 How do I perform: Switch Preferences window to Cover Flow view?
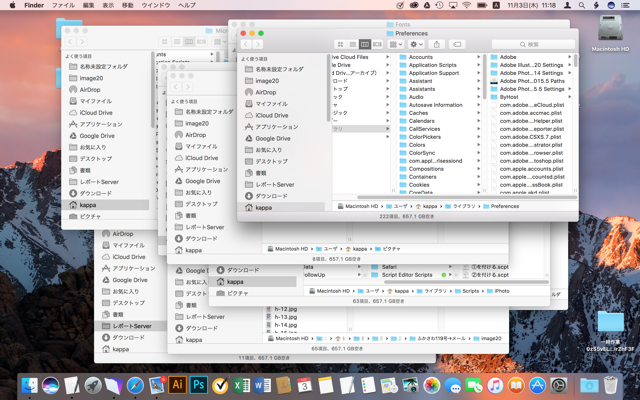tap(377, 44)
